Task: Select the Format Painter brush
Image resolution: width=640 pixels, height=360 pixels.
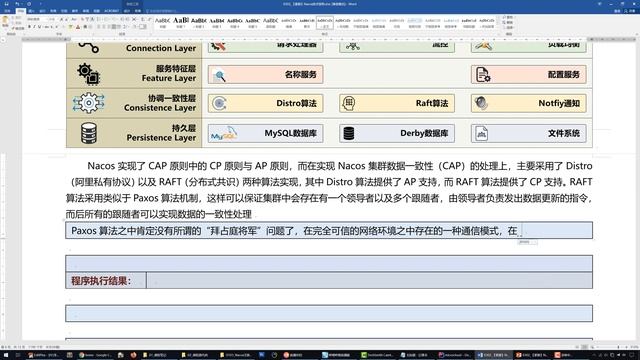Action: coord(17,28)
